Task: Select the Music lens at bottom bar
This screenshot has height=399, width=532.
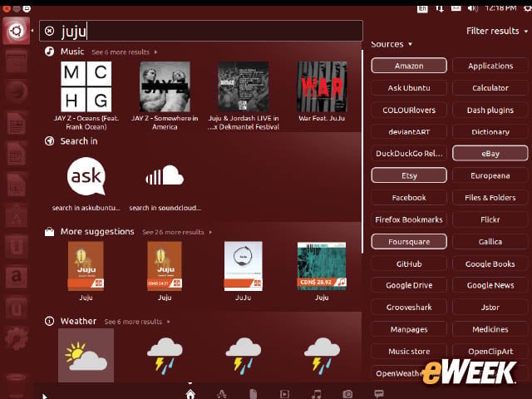Action: click(x=316, y=394)
